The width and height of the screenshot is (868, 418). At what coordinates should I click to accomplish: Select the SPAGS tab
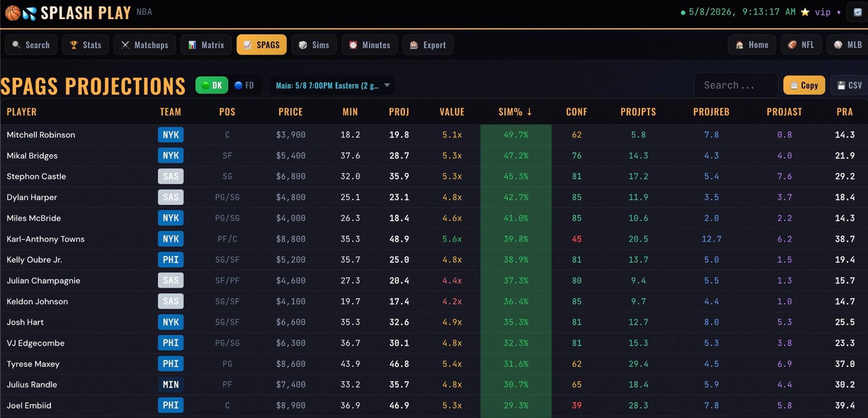(x=262, y=45)
